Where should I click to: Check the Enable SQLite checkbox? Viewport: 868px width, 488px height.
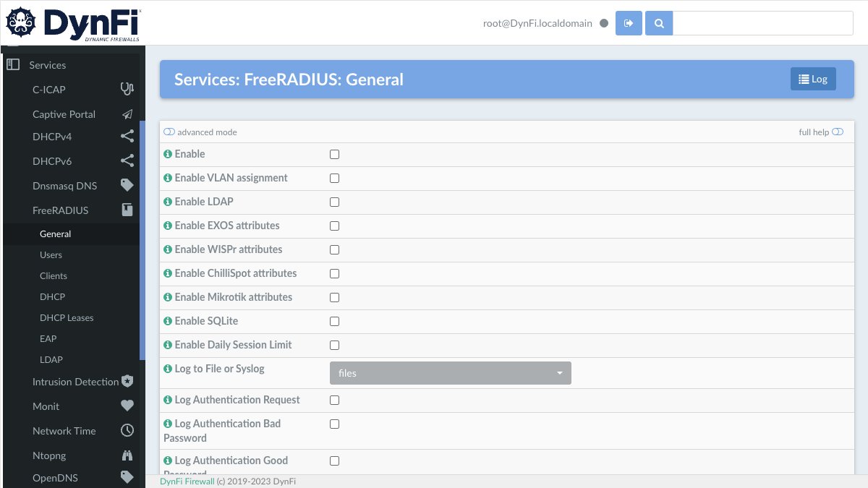(x=334, y=321)
